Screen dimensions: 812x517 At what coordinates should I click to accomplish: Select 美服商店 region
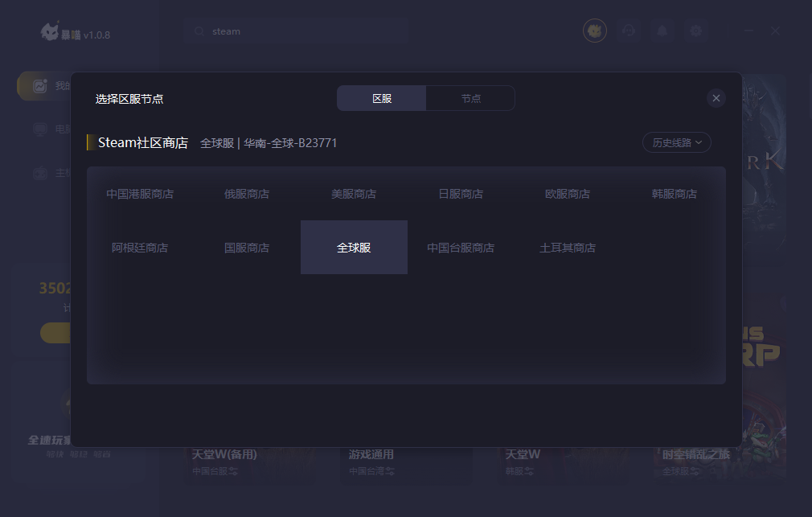pyautogui.click(x=354, y=194)
